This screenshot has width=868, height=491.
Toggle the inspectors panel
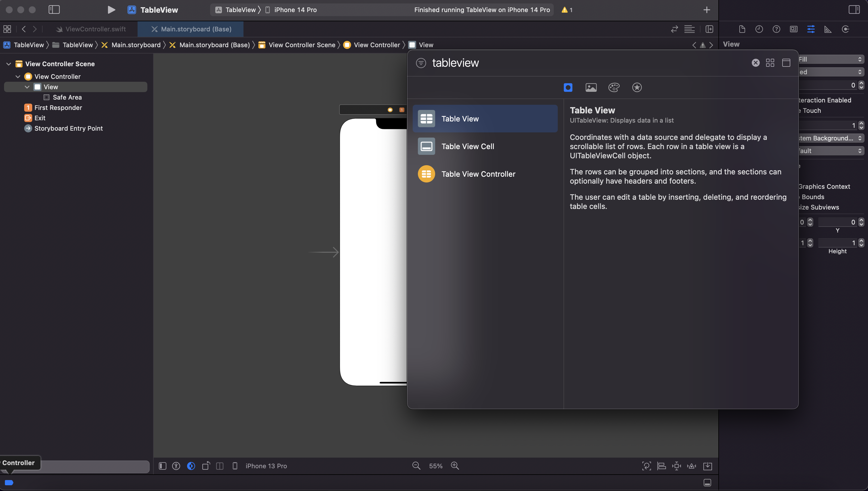[x=854, y=10]
